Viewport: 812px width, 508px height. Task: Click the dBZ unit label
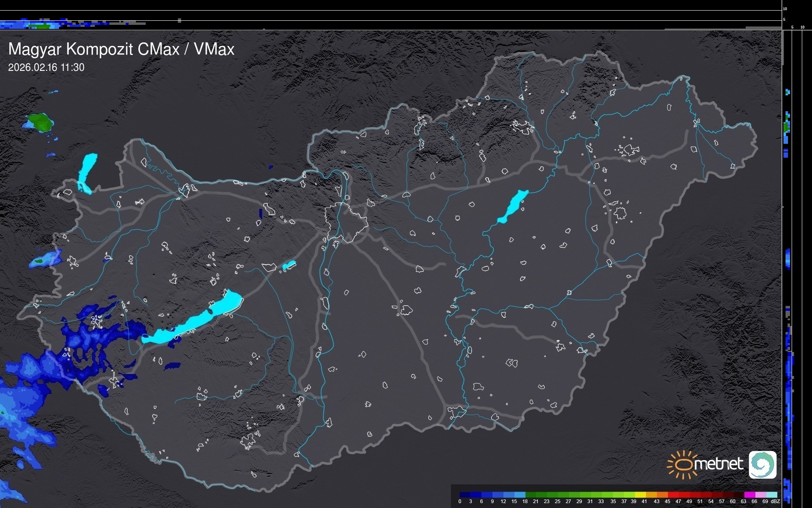pyautogui.click(x=775, y=501)
